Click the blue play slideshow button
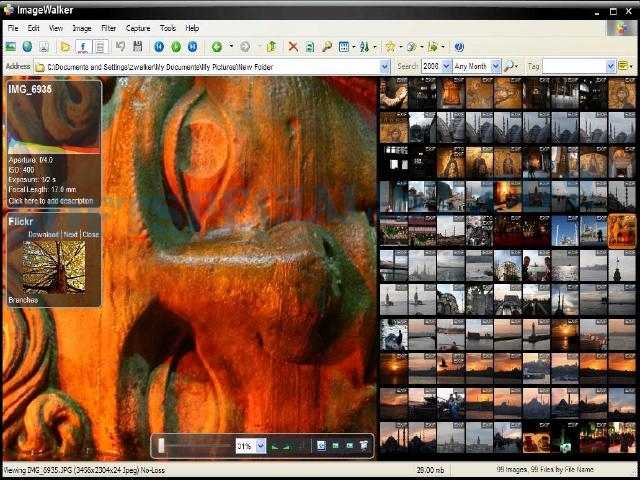 click(x=176, y=47)
